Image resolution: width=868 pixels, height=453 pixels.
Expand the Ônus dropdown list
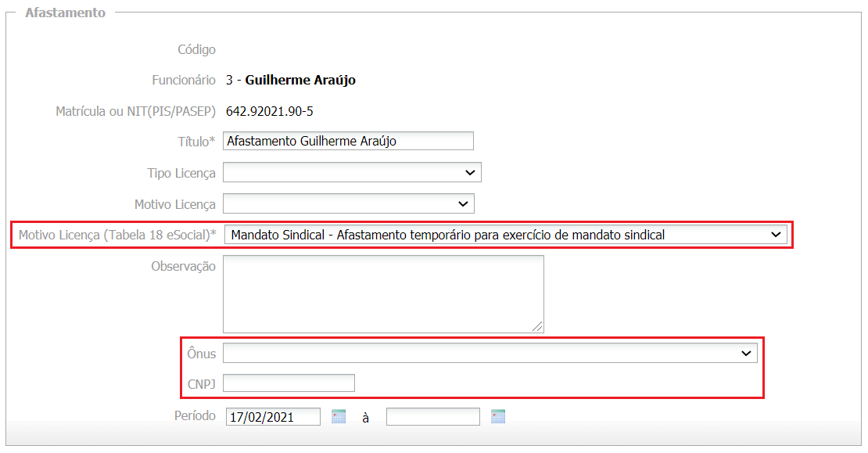tap(490, 354)
